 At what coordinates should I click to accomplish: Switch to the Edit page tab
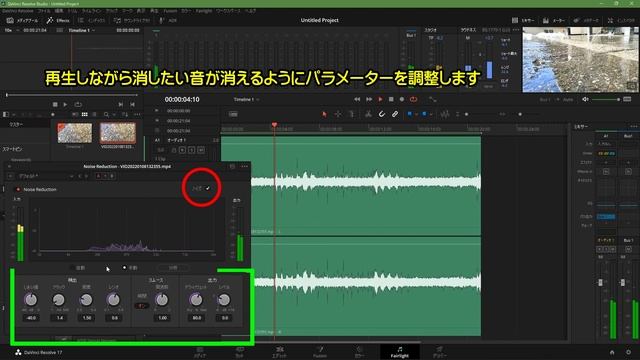[280, 352]
